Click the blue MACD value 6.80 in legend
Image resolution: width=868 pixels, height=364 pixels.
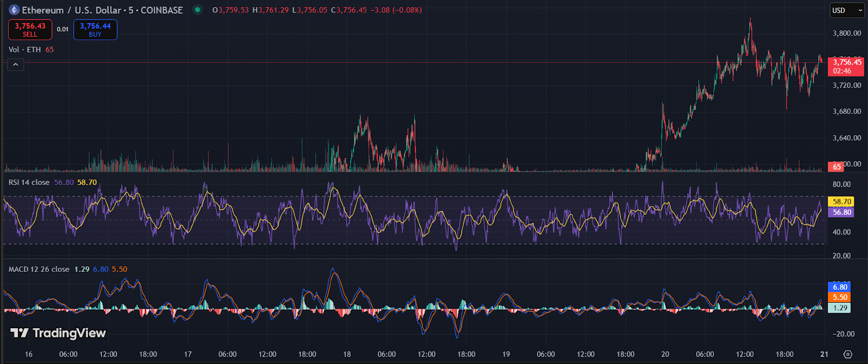(x=101, y=269)
